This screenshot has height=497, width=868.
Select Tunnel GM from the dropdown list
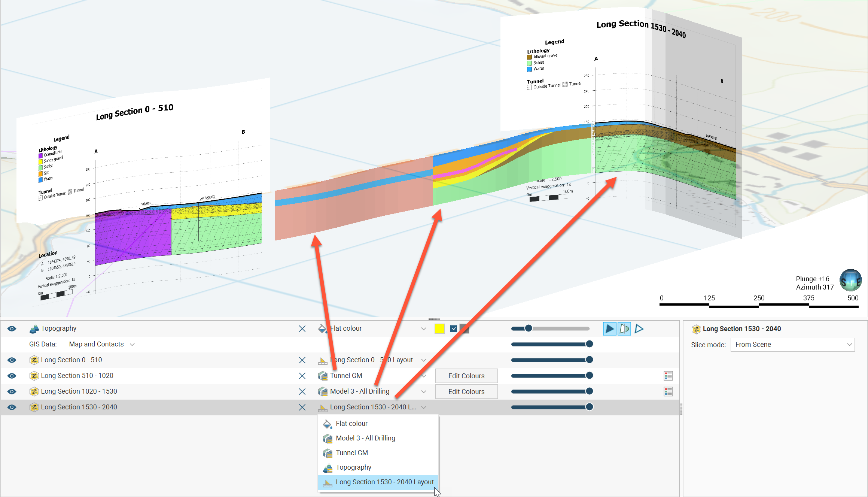pos(351,453)
